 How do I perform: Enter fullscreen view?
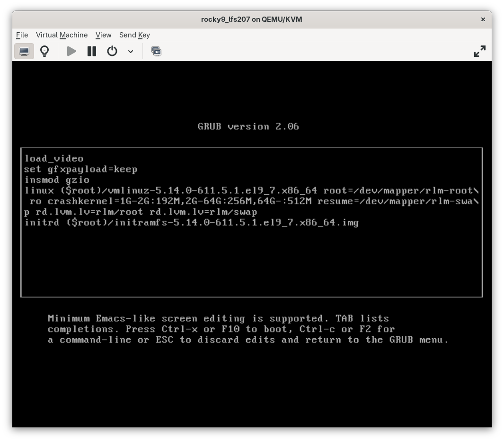tap(479, 51)
